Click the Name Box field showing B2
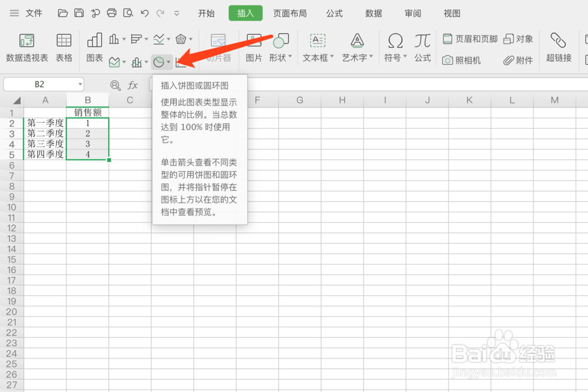 (39, 84)
